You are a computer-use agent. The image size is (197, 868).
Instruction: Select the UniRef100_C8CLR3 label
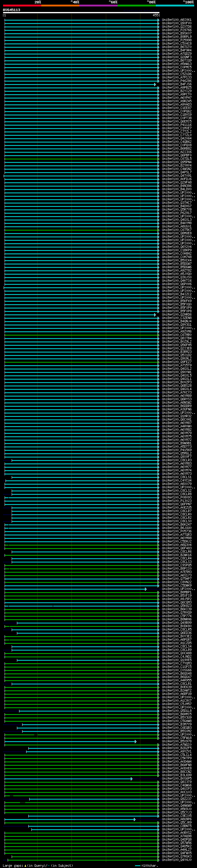[176, 460]
